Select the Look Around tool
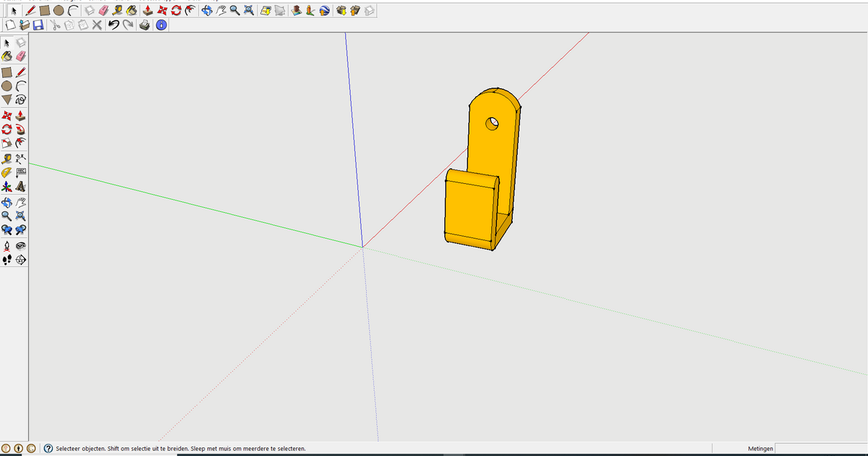 (20, 245)
